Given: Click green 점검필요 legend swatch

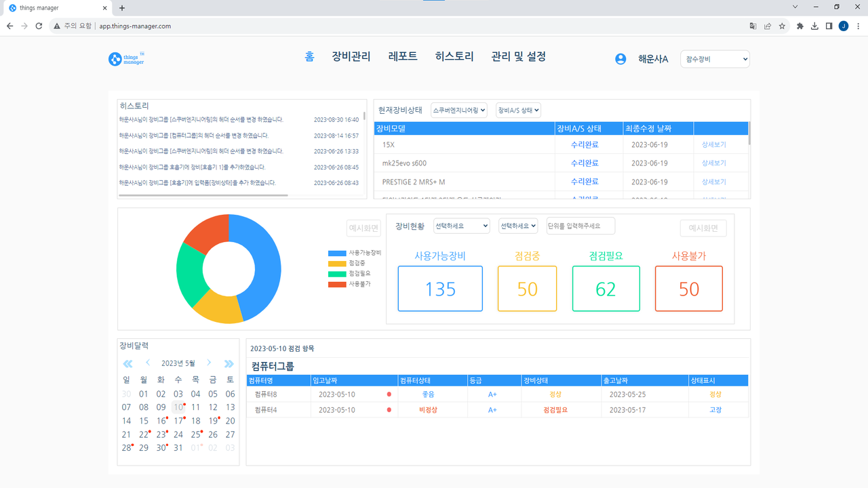Looking at the screenshot, I should [337, 274].
